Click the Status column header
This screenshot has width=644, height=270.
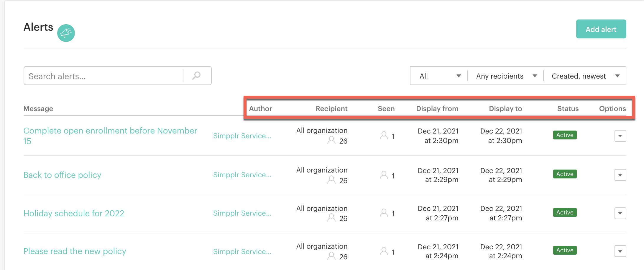click(568, 109)
